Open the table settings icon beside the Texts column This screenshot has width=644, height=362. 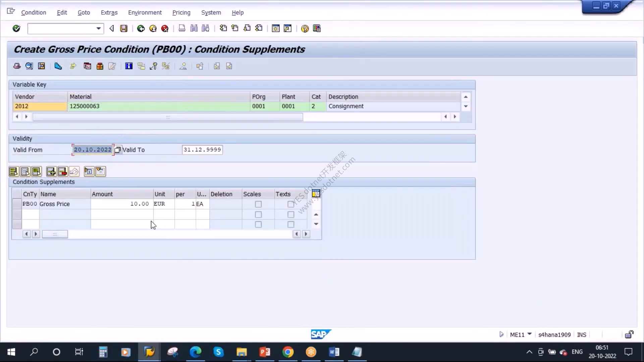[316, 193]
